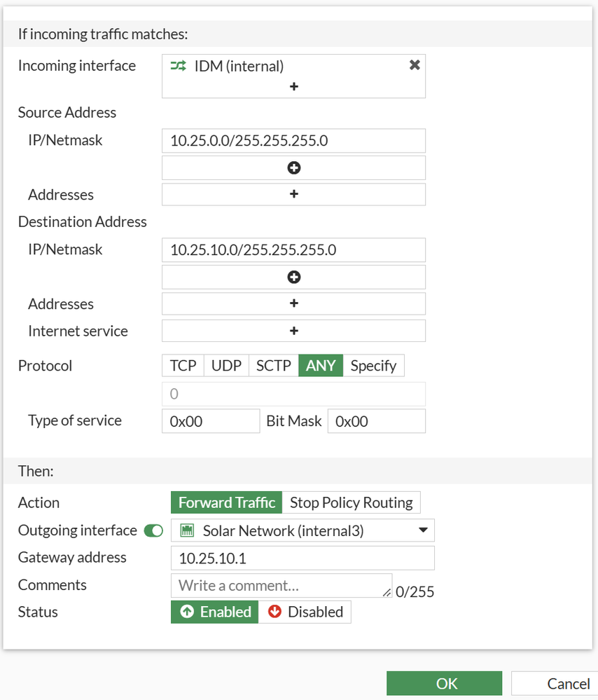Select Stop Policy Routing action
Screen dimensions: 598x700
351,502
